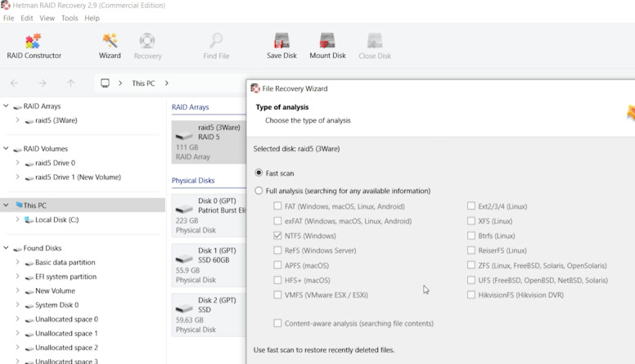The image size is (635, 364).
Task: Toggle APFS (macOS) checkbox
Action: click(x=277, y=265)
